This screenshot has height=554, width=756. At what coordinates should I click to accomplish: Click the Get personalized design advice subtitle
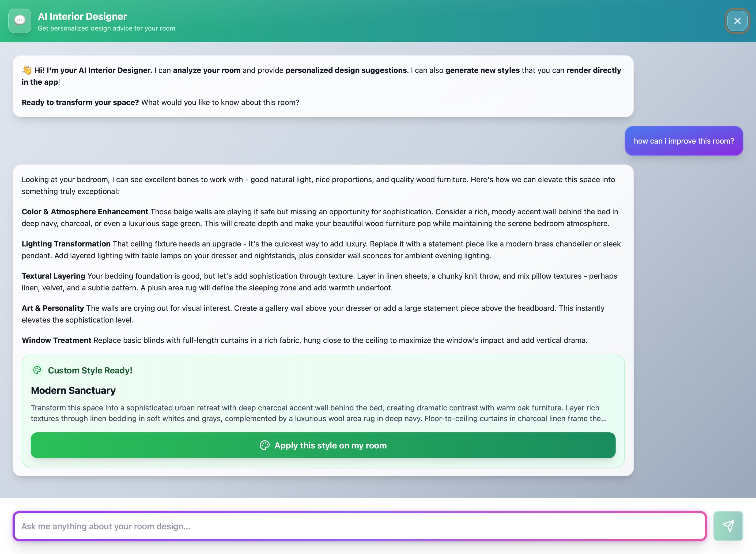106,28
